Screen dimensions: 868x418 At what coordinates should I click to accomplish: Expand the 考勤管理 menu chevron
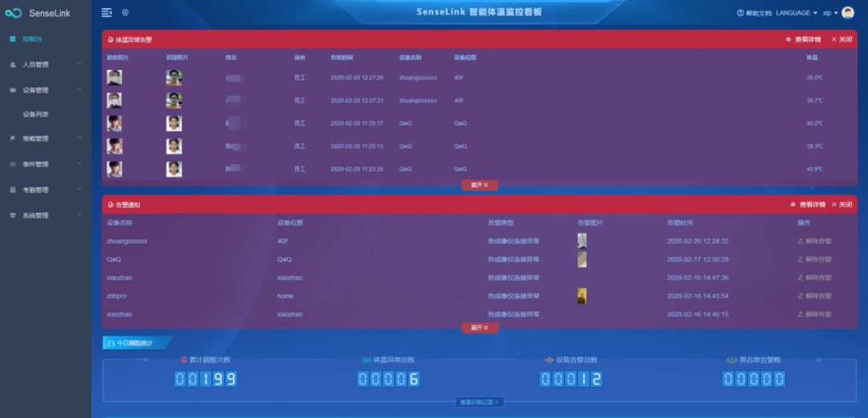pos(80,190)
